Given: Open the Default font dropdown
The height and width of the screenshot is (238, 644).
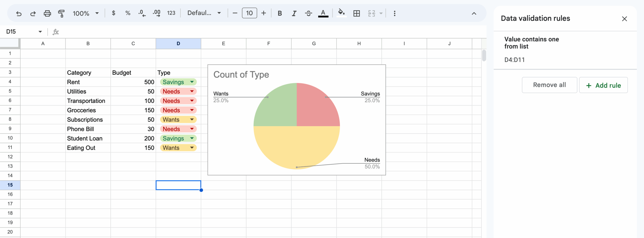Looking at the screenshot, I should [x=204, y=13].
